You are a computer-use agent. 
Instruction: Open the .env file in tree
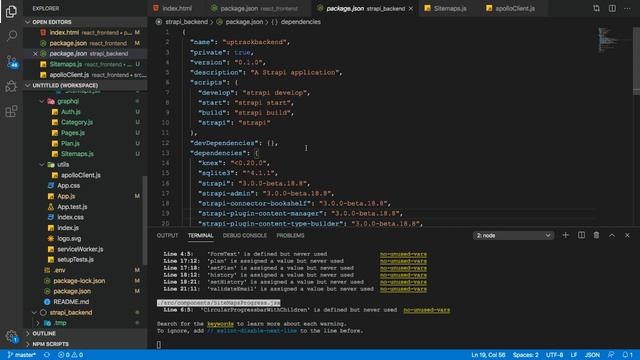point(59,270)
